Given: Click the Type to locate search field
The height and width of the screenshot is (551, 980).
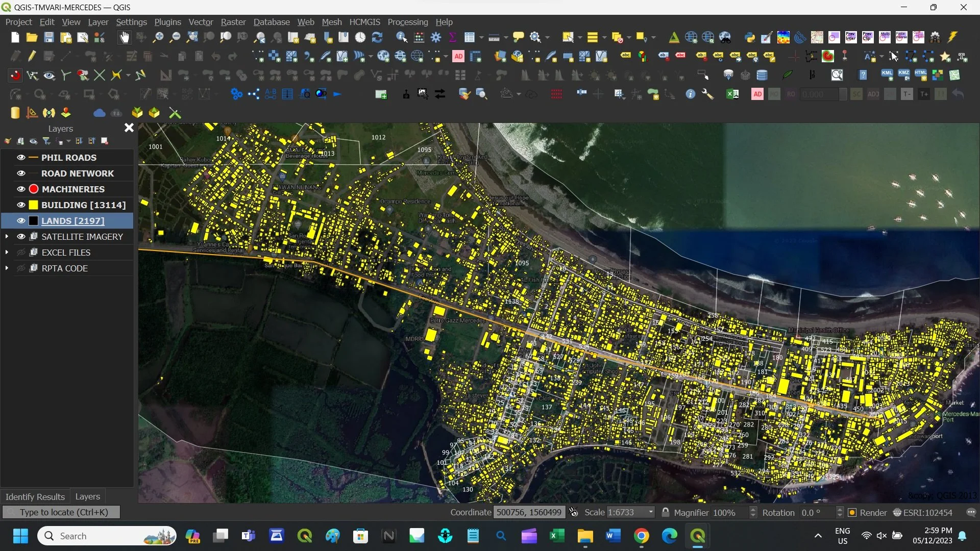Looking at the screenshot, I should pos(64,512).
